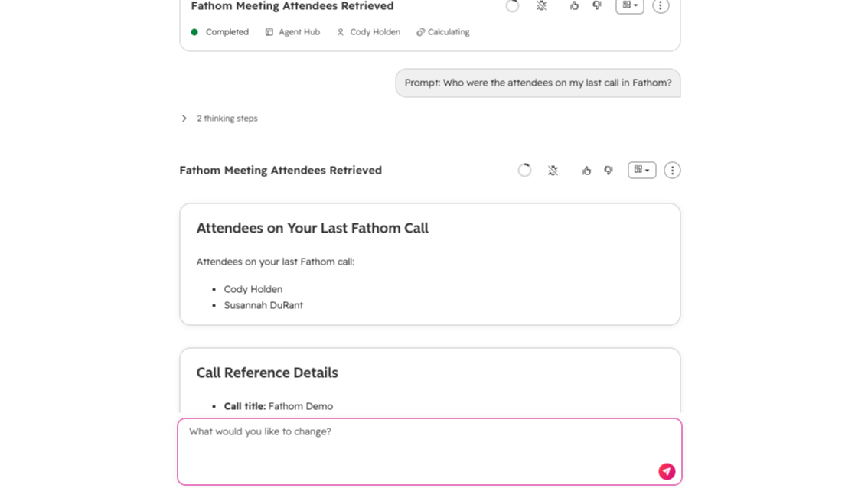Click thumbs up beside lower Fathom Meeting title

pos(586,171)
